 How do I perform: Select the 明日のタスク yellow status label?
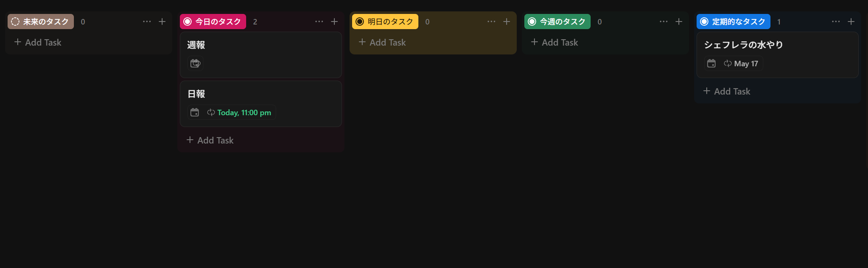click(x=385, y=22)
